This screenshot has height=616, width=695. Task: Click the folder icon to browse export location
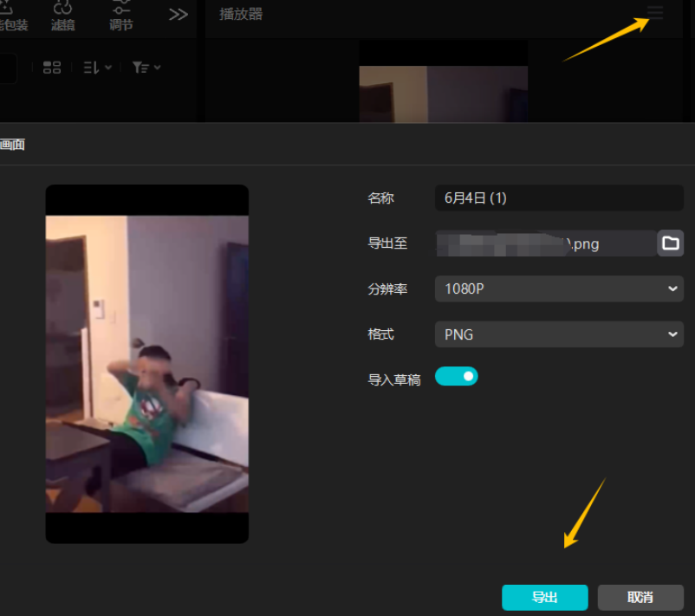[671, 243]
